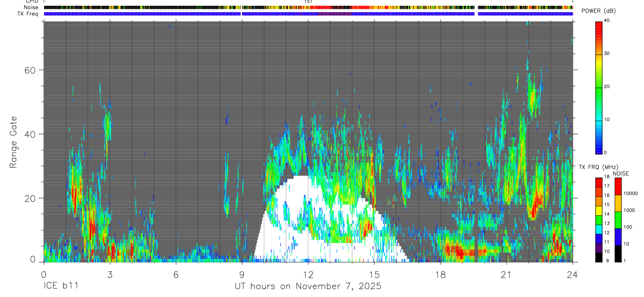Image resolution: width=644 pixels, height=297 pixels.
Task: Click the NOISE legend color scale bar
Action: (x=618, y=220)
